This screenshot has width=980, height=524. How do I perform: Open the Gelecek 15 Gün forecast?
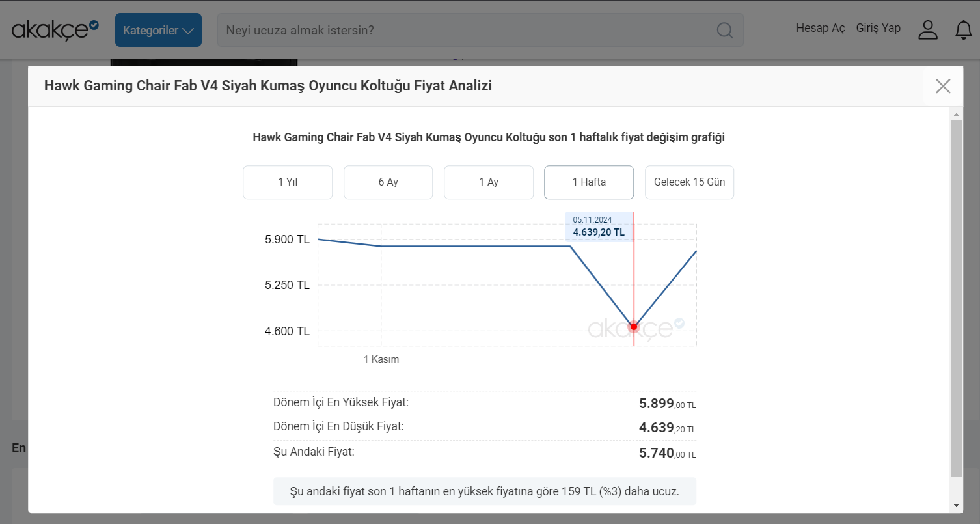(689, 182)
